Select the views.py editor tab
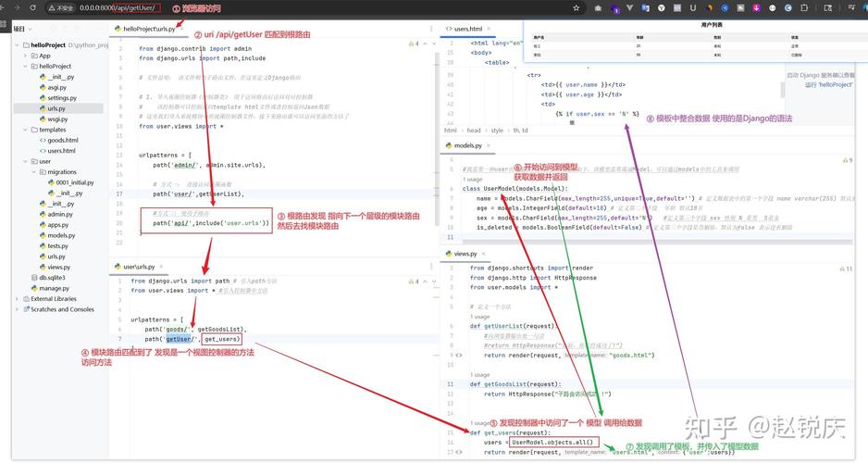Viewport: 868px width, 463px height. click(465, 253)
